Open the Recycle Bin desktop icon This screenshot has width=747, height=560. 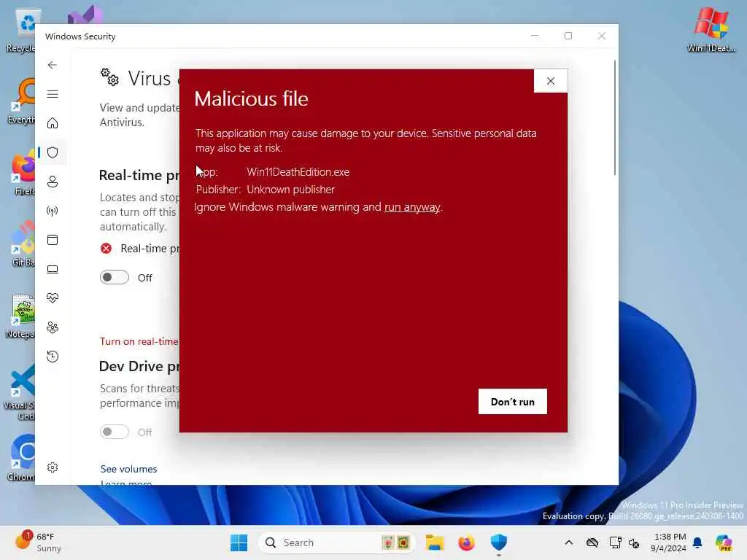click(x=21, y=29)
